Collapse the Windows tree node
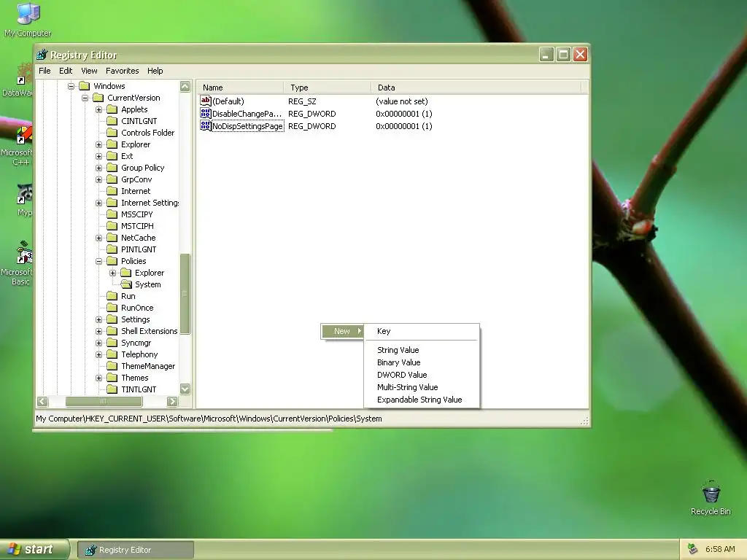Image resolution: width=747 pixels, height=560 pixels. pyautogui.click(x=71, y=86)
